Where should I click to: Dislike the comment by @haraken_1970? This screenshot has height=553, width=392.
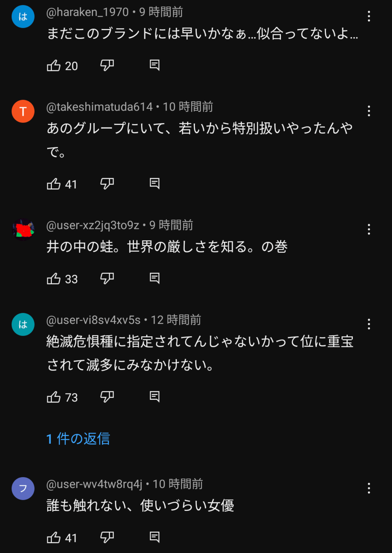[107, 65]
